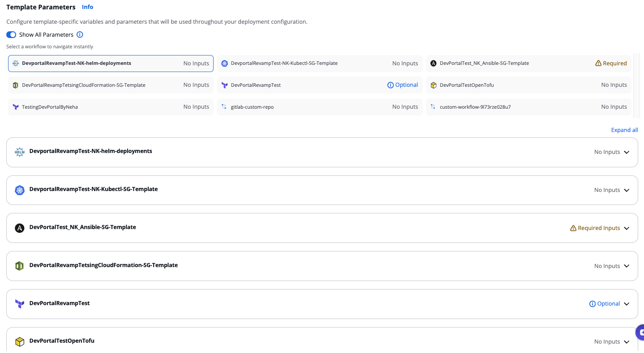The width and height of the screenshot is (644, 353).
Task: Click the CloudFormation icon in the accordion panel
Action: [x=19, y=266]
